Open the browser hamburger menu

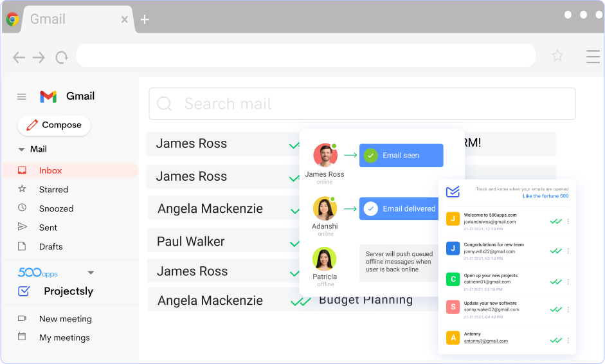coord(593,57)
